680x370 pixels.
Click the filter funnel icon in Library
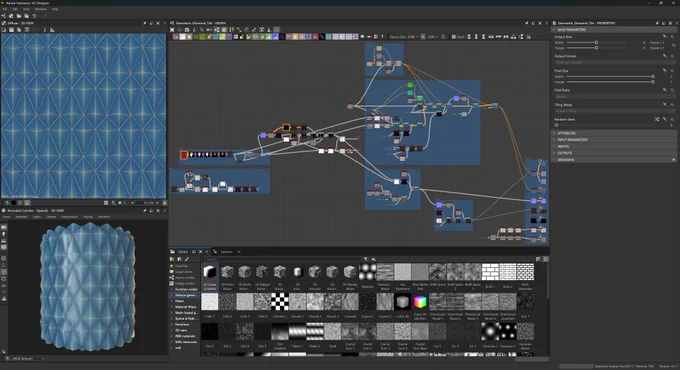pyautogui.click(x=366, y=259)
